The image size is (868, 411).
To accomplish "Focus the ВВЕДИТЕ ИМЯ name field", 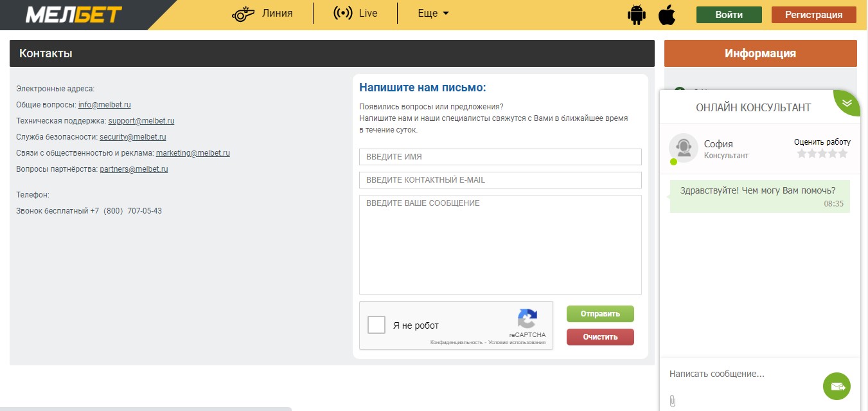I will click(x=500, y=157).
